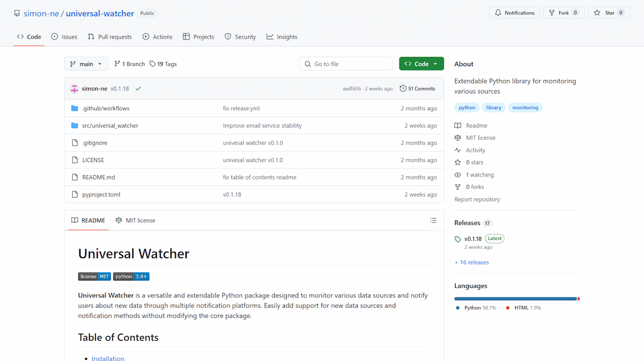Open commit message 'Improve email service stability'

262,126
